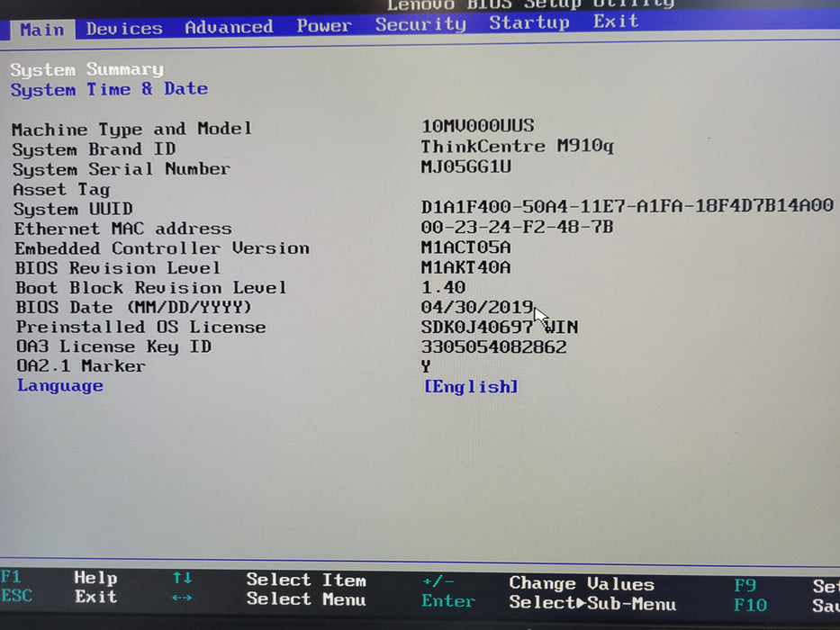Open the Advanced tab
This screenshot has height=630, width=840.
click(229, 27)
